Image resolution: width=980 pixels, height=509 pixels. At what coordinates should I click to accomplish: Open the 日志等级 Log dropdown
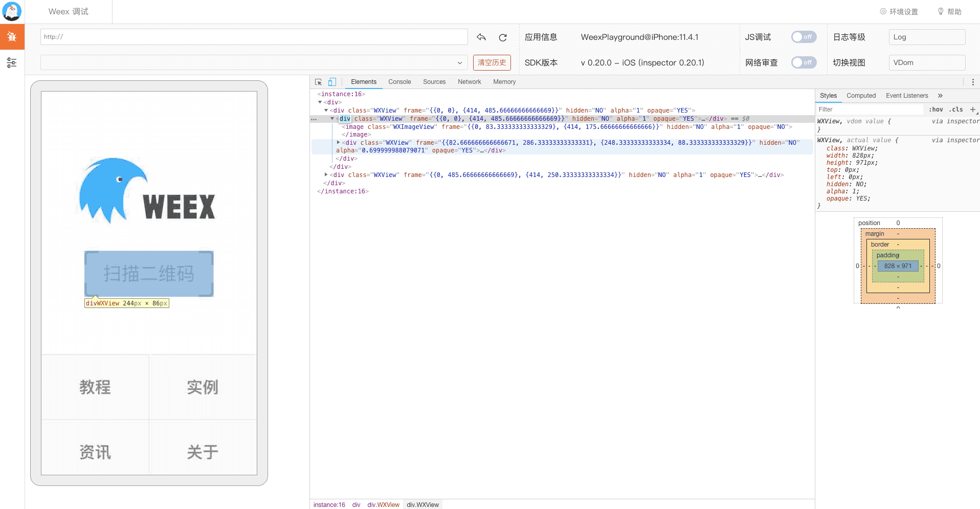pos(927,37)
